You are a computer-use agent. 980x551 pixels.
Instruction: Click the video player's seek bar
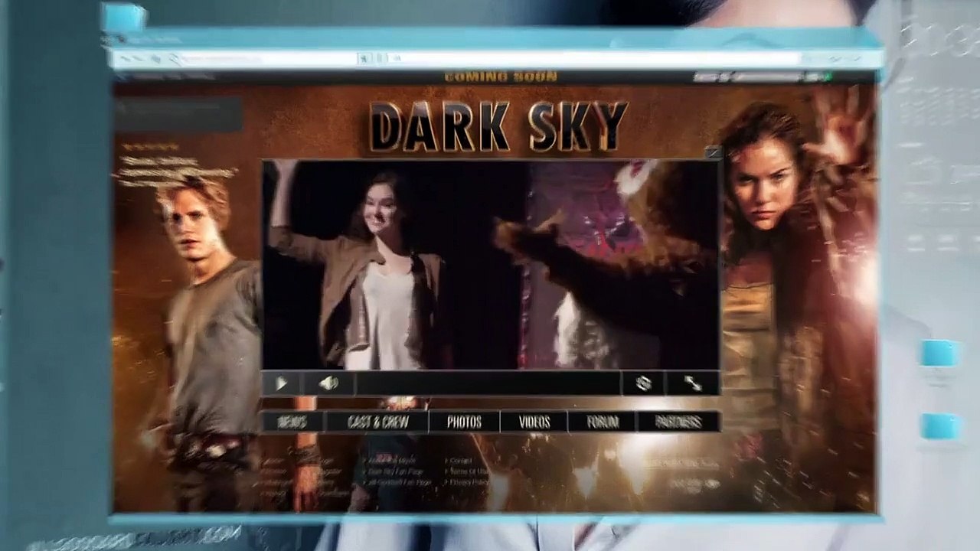[488, 383]
